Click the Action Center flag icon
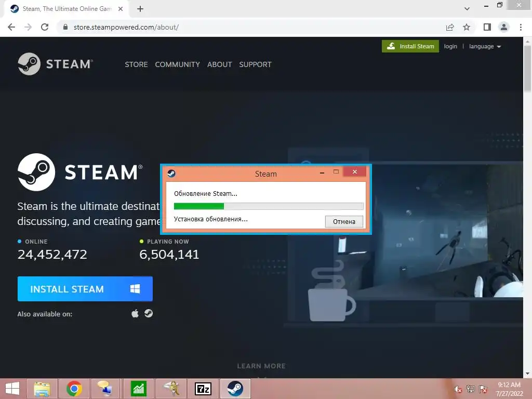 pyautogui.click(x=483, y=389)
